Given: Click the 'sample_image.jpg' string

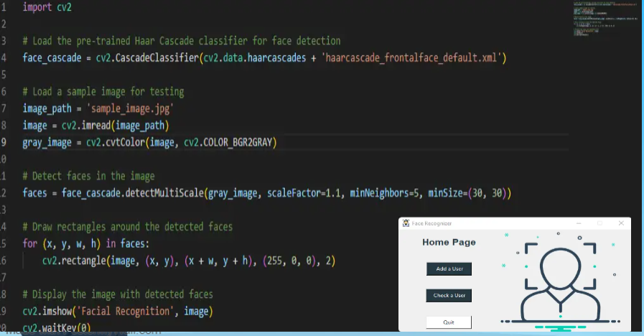Looking at the screenshot, I should 130,109.
